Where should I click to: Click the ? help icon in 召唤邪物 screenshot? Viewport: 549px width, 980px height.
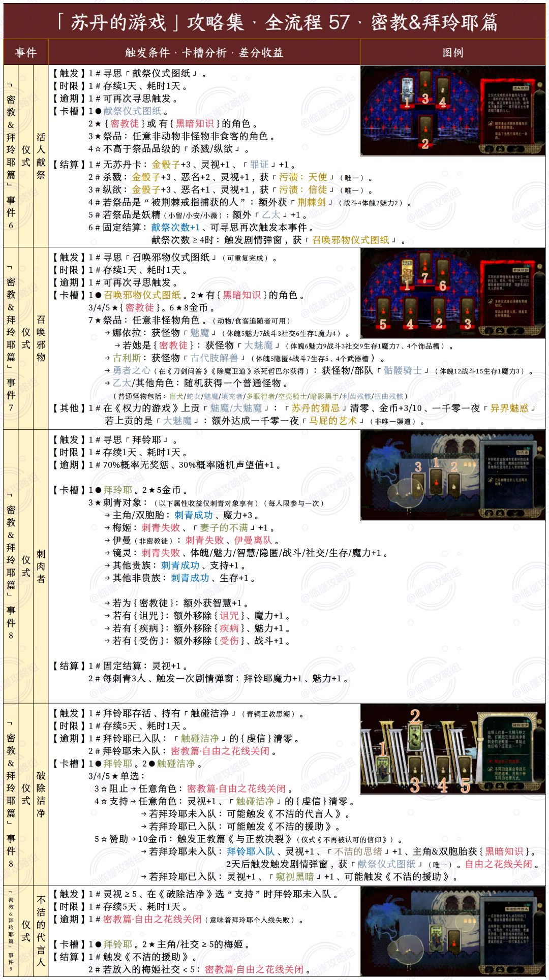[539, 266]
